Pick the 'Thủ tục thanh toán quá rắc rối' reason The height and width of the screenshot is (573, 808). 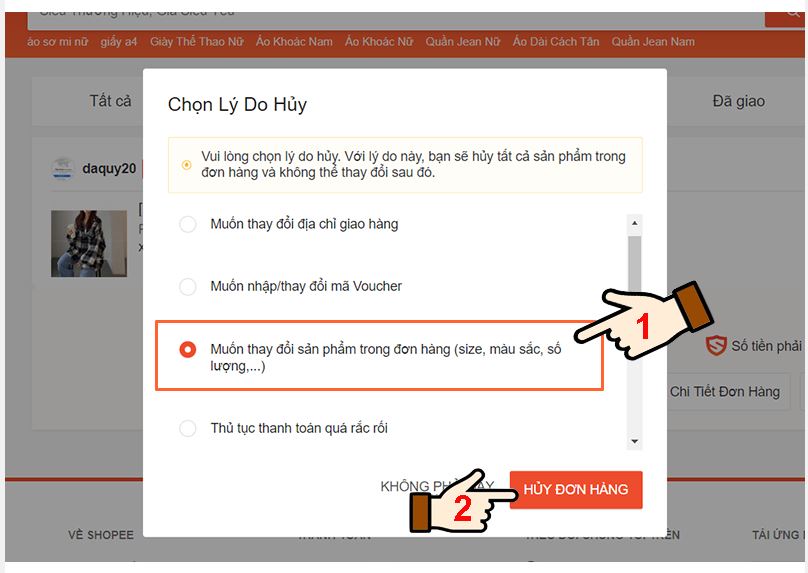187,428
